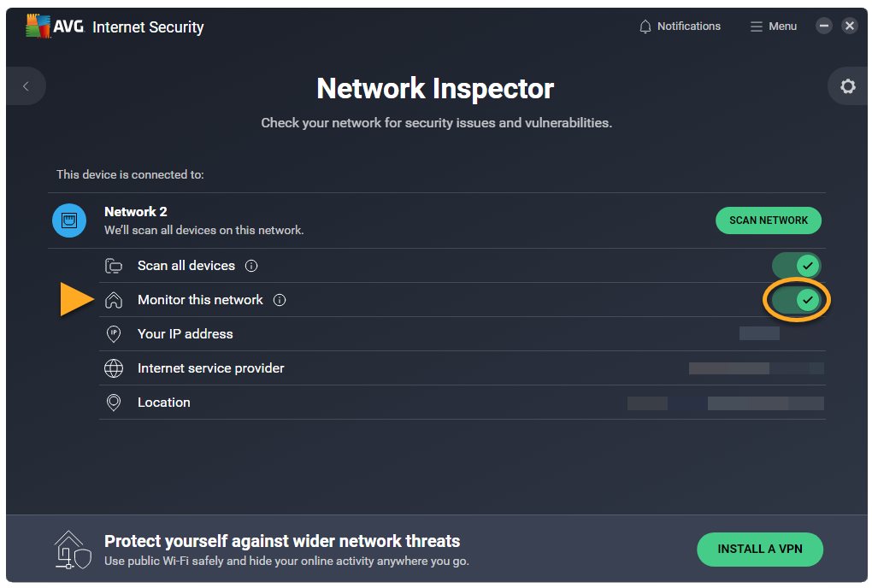872x588 pixels.
Task: Minimize the AVG window
Action: 824,26
